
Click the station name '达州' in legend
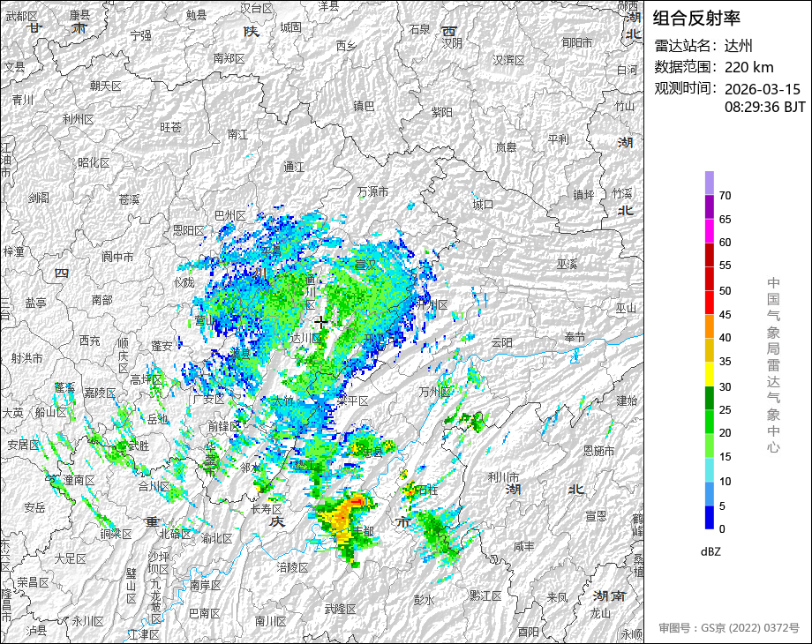click(x=739, y=46)
